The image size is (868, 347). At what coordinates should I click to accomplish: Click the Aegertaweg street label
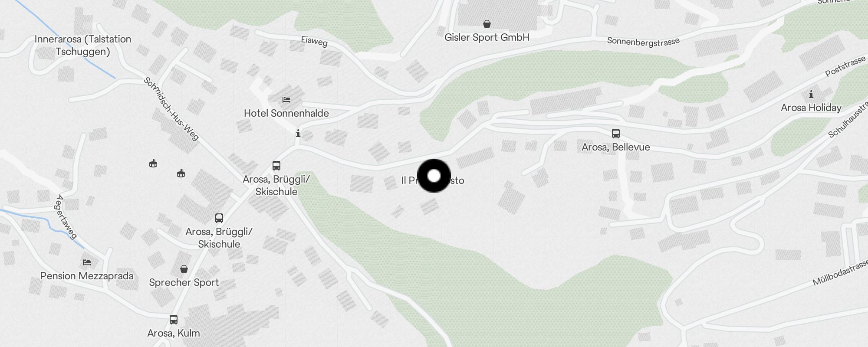[66, 217]
